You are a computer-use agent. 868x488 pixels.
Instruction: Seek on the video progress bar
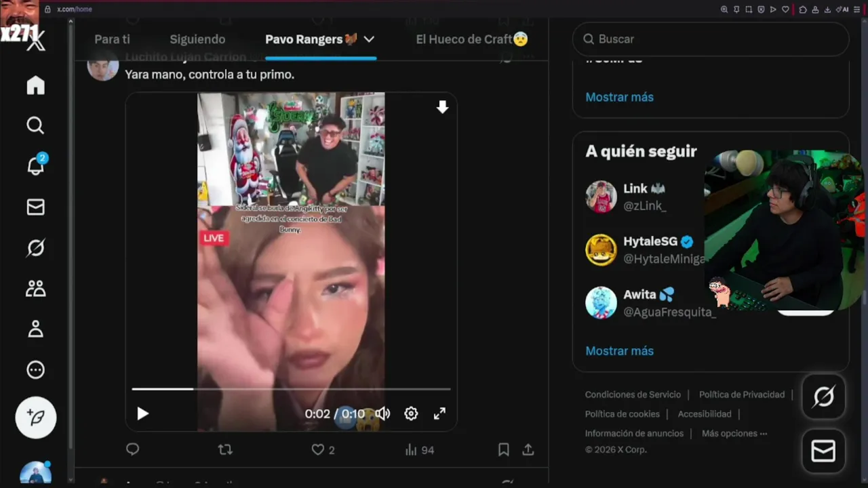(x=291, y=389)
